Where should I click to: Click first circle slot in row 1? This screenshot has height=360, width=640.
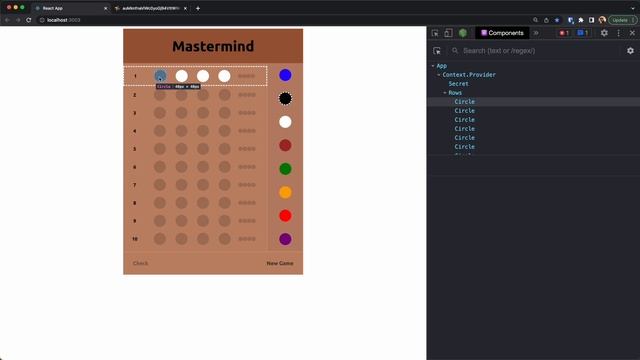160,76
